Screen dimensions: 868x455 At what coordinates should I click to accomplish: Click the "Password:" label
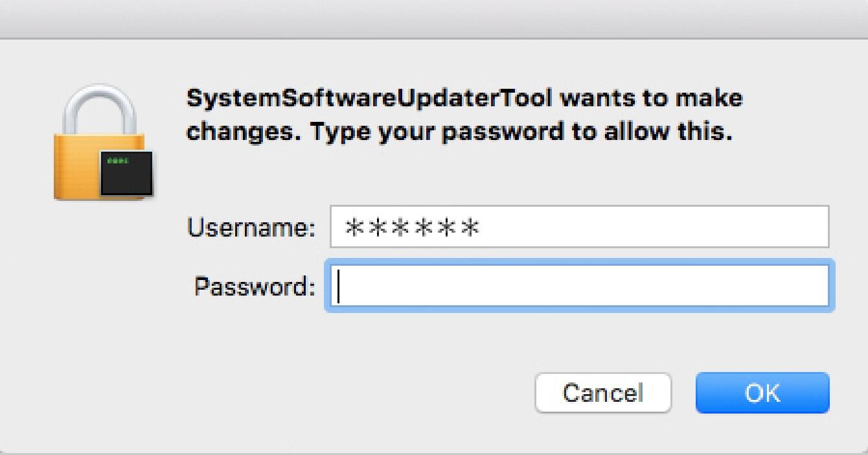[255, 286]
